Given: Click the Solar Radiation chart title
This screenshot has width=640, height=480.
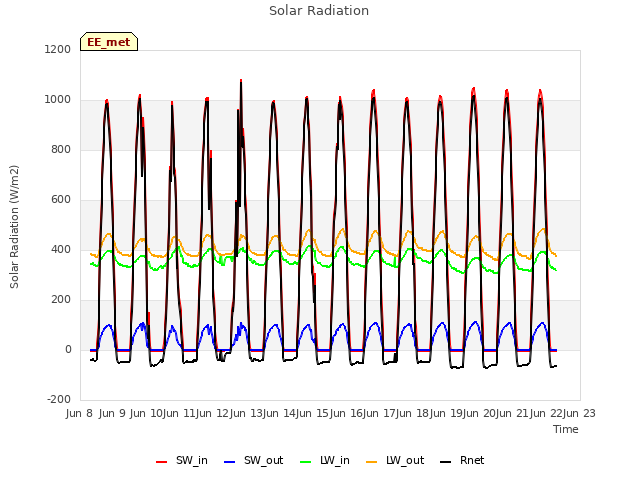Looking at the screenshot, I should (x=319, y=11).
